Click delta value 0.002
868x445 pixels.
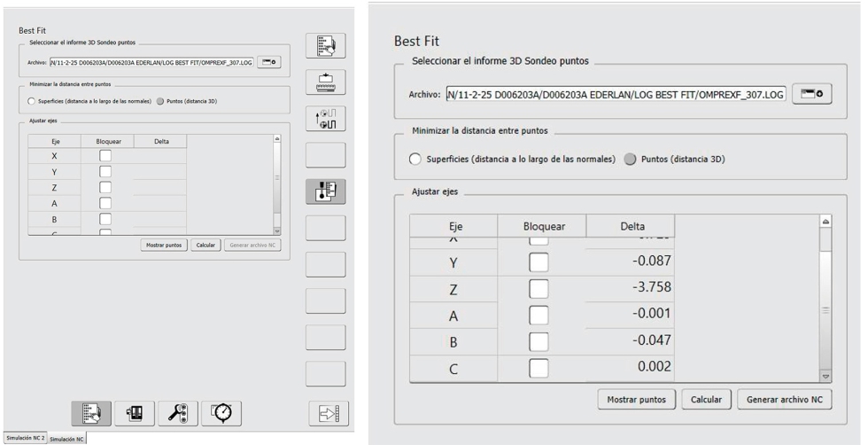point(655,366)
